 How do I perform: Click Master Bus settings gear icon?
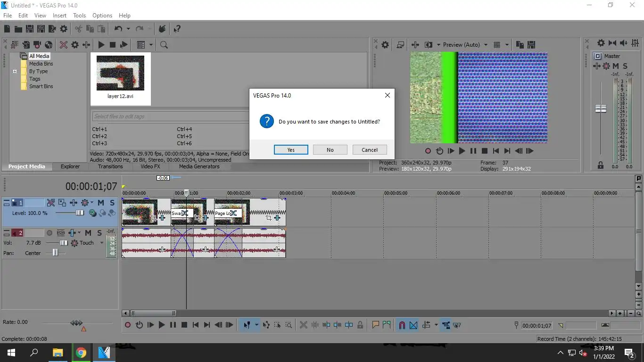pos(601,43)
